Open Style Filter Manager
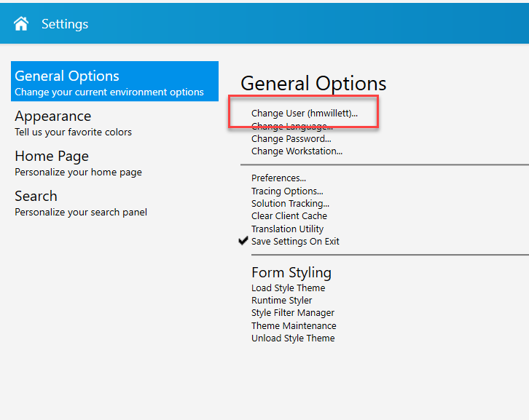Viewport: 529px width, 420px height. coord(292,312)
